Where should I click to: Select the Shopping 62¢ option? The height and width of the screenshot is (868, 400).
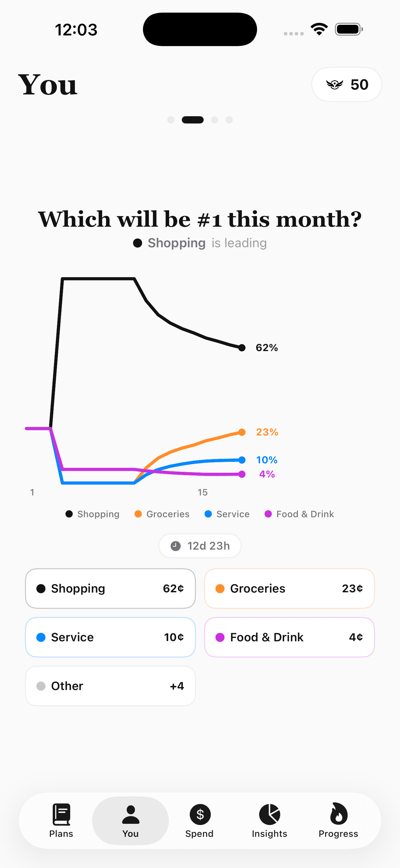click(x=110, y=589)
